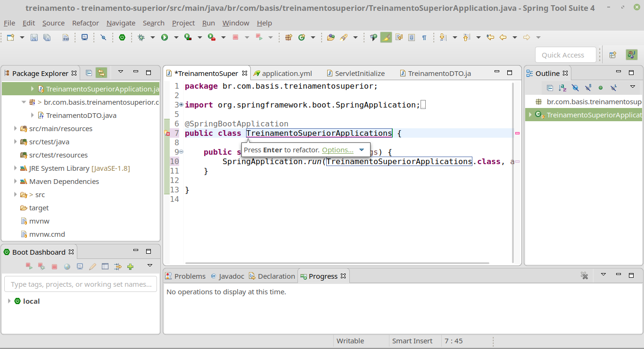Click the green Run button in toolbar
Screen dimensions: 644x349
point(165,37)
